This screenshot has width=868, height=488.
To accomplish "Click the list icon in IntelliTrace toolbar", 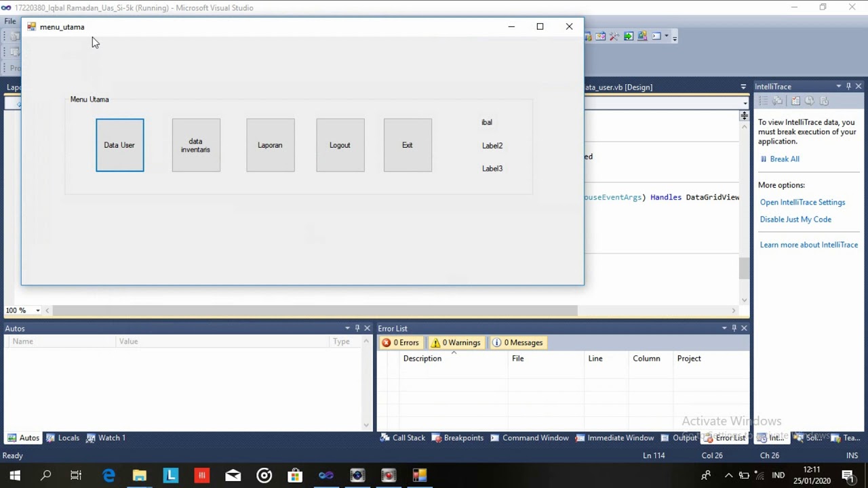I will [763, 101].
